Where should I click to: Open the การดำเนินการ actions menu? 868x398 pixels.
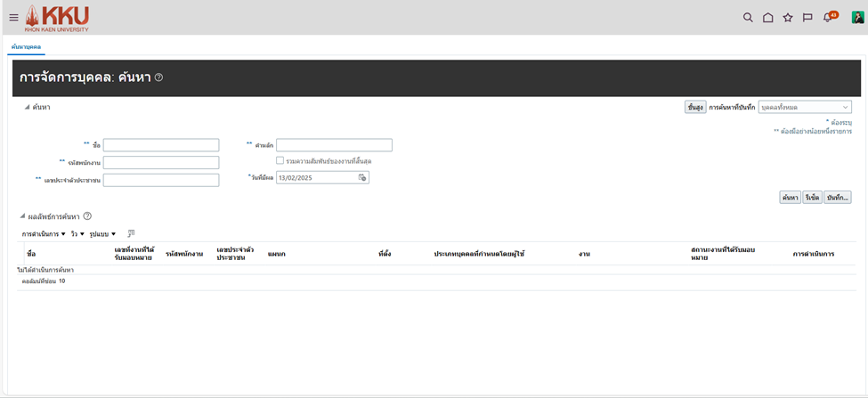pos(44,234)
